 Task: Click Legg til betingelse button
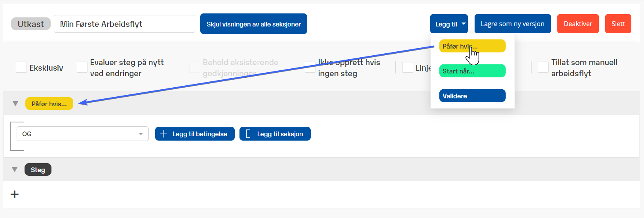(x=195, y=134)
